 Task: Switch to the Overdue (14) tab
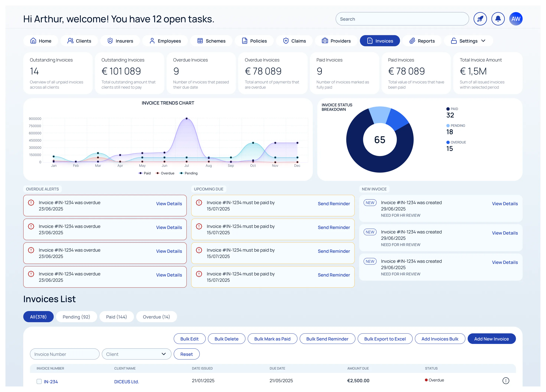tap(156, 317)
